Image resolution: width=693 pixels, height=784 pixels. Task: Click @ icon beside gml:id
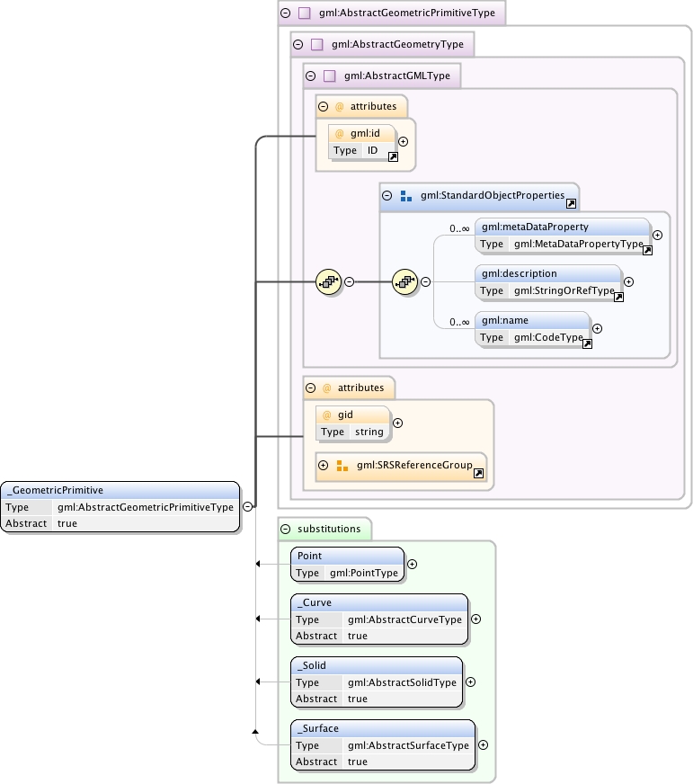pos(340,134)
